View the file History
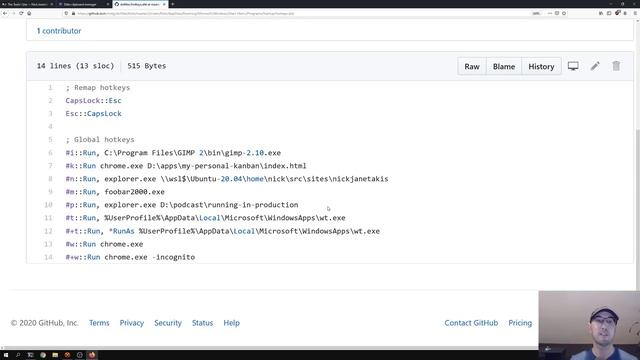Image resolution: width=640 pixels, height=360 pixels. tap(541, 67)
